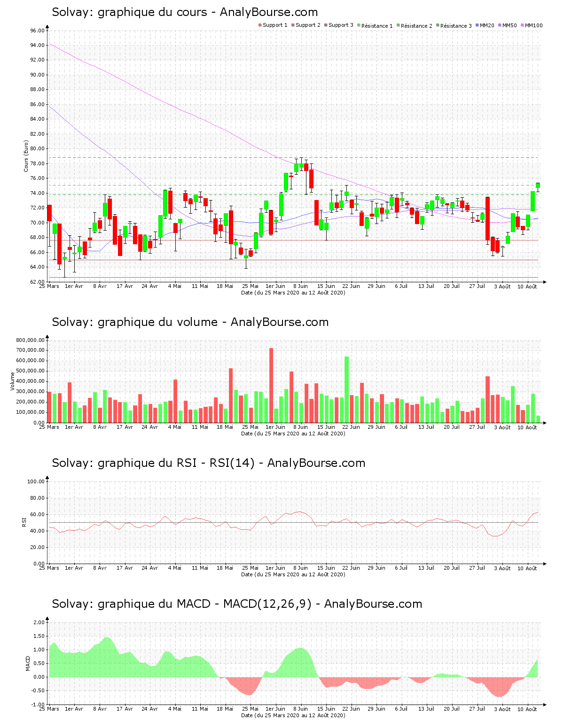Viewport: 564px width, 728px height.
Task: Click the MACD(12,26,9) chart title
Action: click(x=237, y=604)
